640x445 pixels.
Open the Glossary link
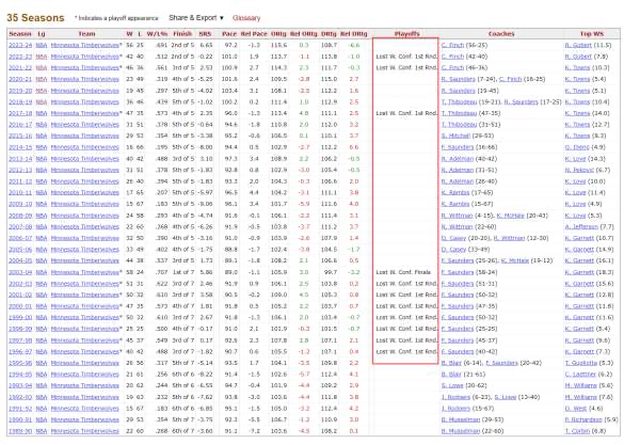[x=245, y=18]
